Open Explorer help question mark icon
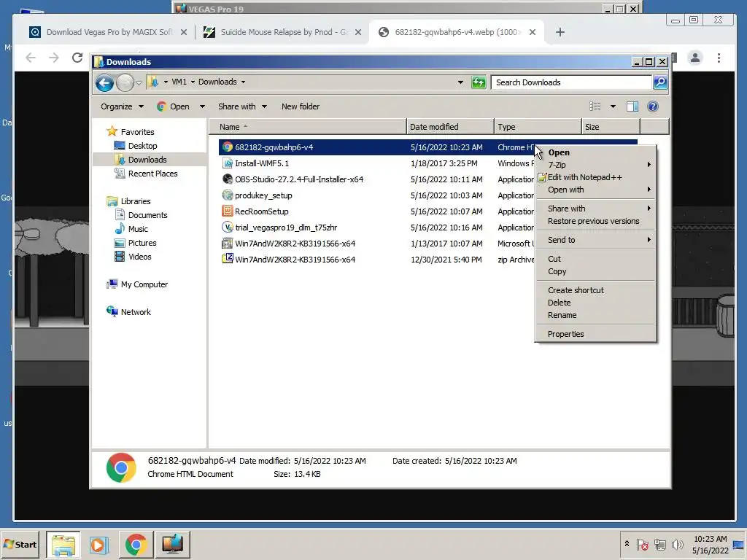This screenshot has width=747, height=560. (653, 106)
